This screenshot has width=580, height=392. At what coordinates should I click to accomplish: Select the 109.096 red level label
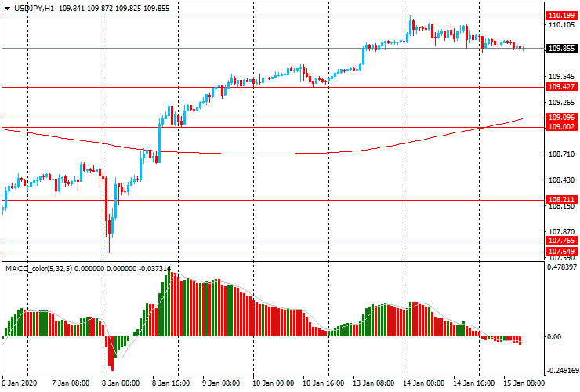coord(561,118)
